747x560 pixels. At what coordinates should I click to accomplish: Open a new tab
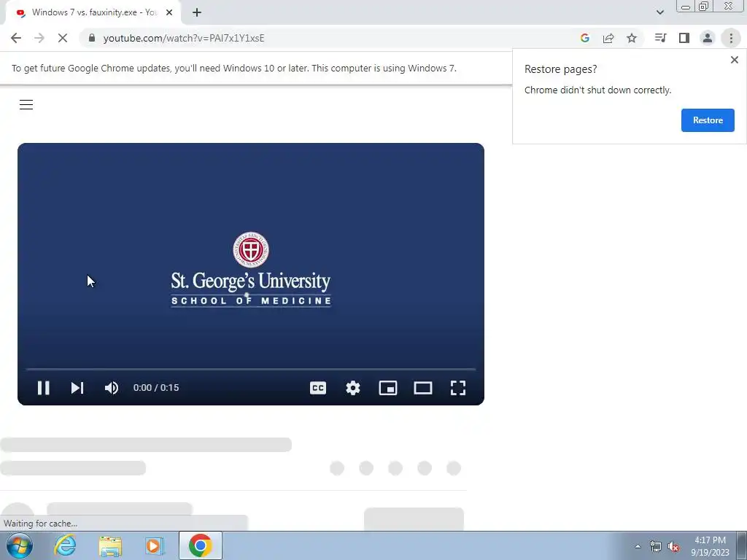pos(197,13)
